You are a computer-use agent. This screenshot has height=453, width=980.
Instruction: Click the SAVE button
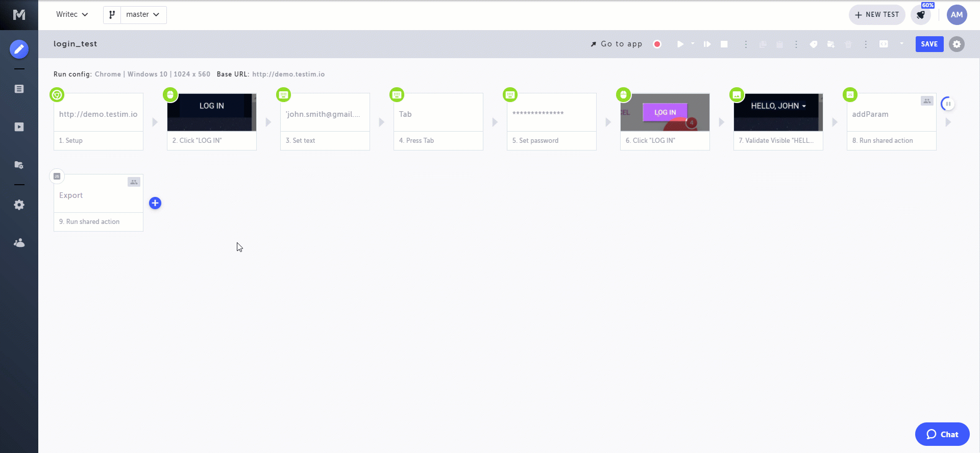click(x=929, y=44)
